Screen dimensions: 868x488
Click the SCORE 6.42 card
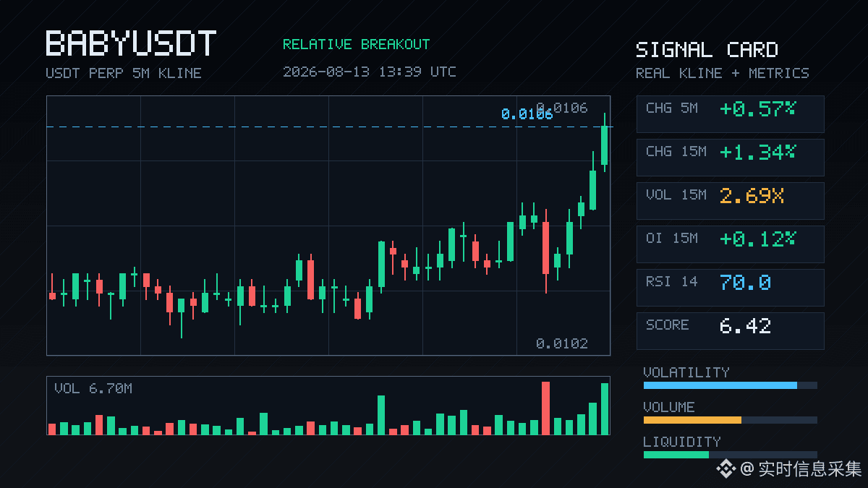(x=730, y=330)
